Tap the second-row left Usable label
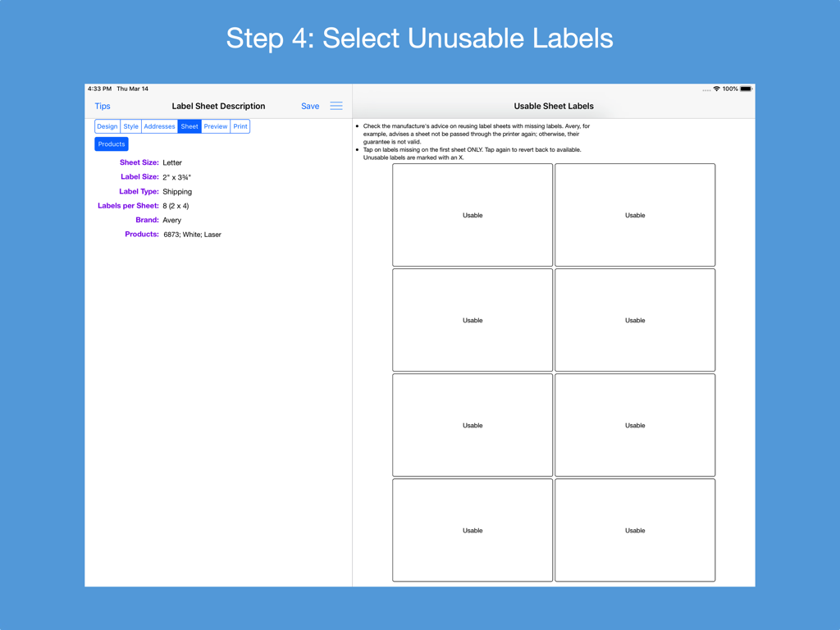Viewport: 840px width, 630px height. [472, 320]
